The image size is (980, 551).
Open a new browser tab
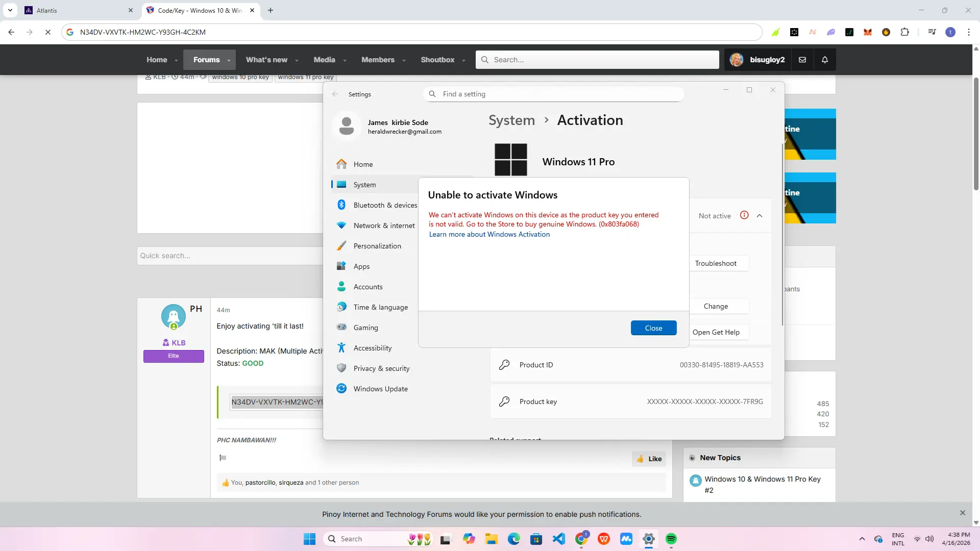(x=271, y=10)
